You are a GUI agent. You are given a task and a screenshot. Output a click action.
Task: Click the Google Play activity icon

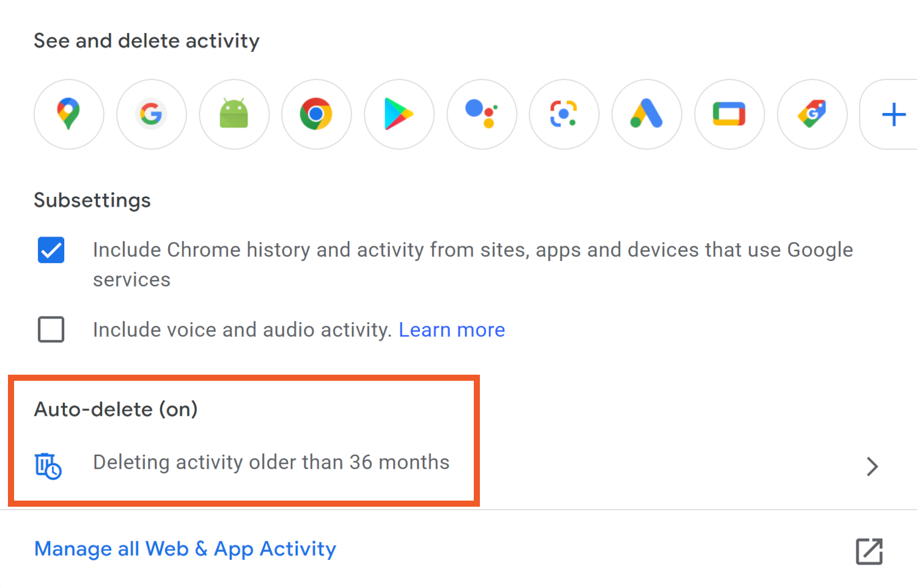[x=399, y=114]
